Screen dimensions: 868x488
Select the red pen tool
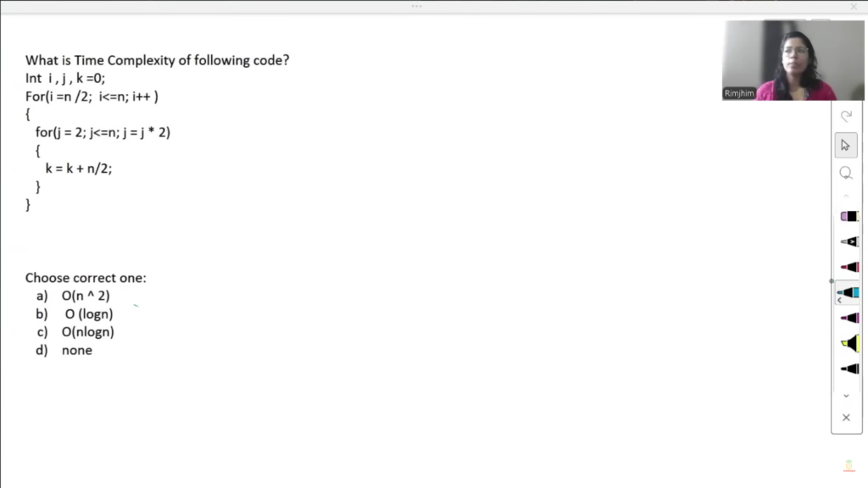(849, 267)
